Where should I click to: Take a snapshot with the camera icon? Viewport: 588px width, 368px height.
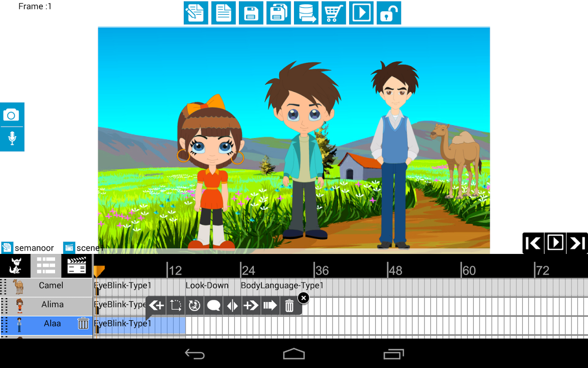click(11, 115)
